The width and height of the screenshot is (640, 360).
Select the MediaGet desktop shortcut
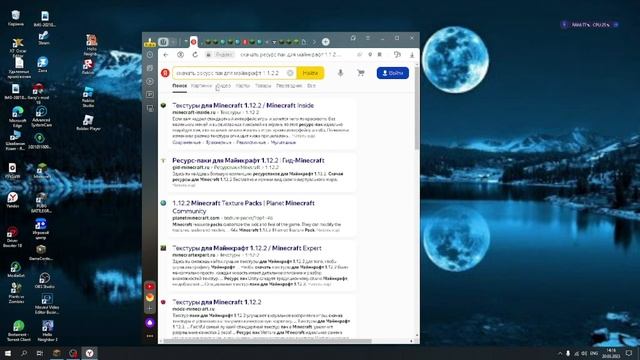pos(16,270)
